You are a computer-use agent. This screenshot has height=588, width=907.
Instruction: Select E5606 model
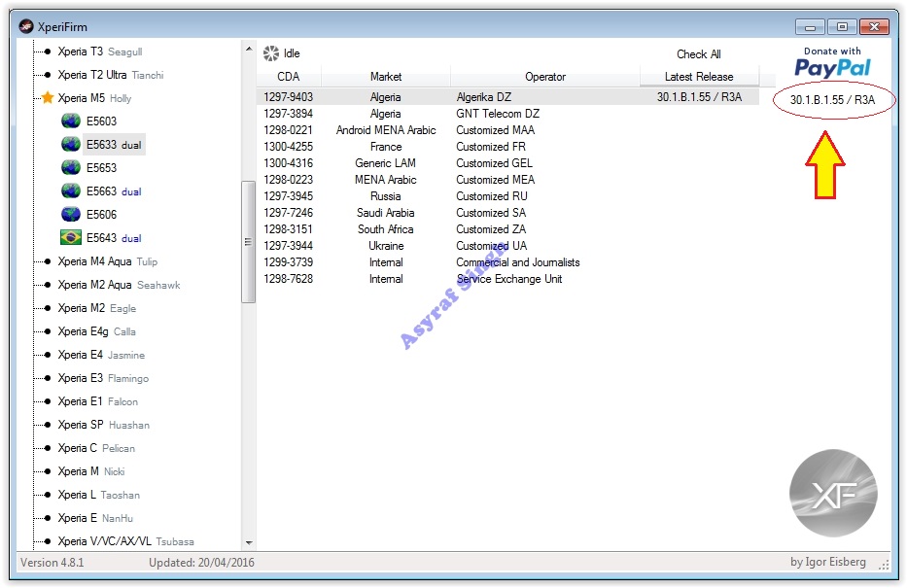pos(101,215)
